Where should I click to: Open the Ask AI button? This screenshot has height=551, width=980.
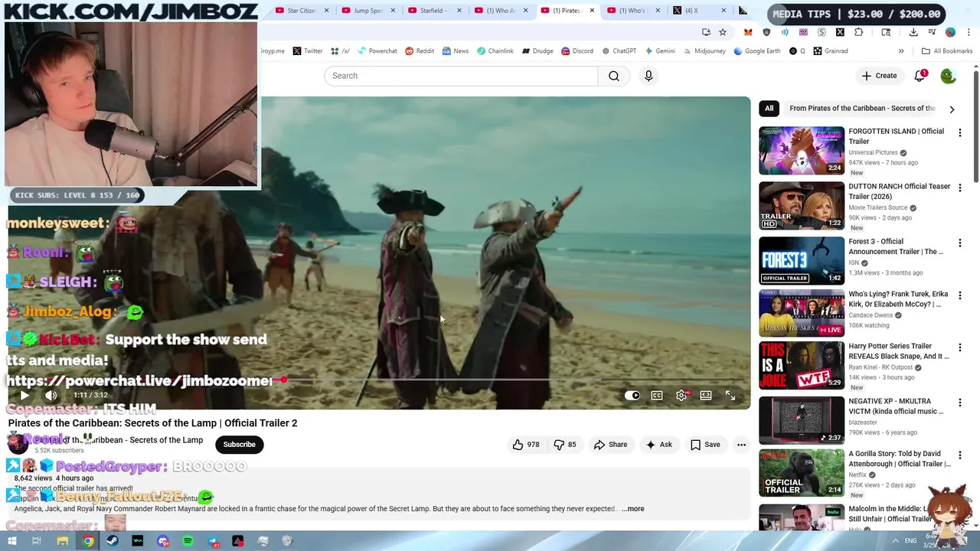click(658, 445)
